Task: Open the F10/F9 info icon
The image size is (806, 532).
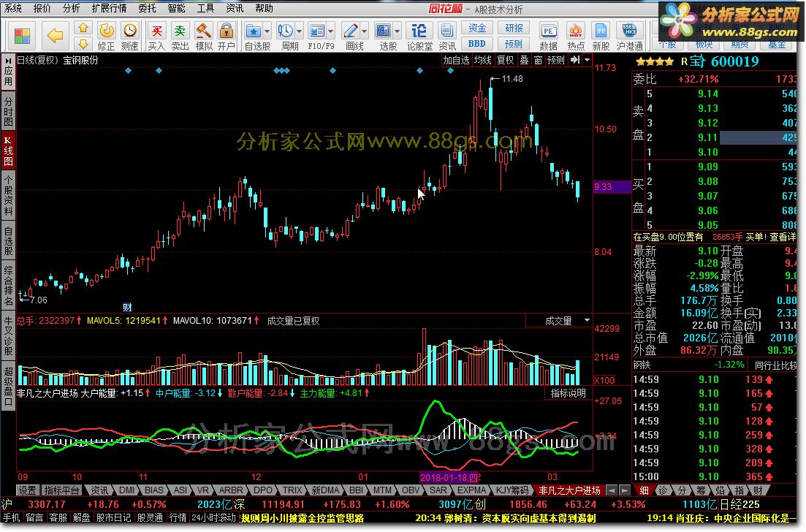Action: click(317, 31)
